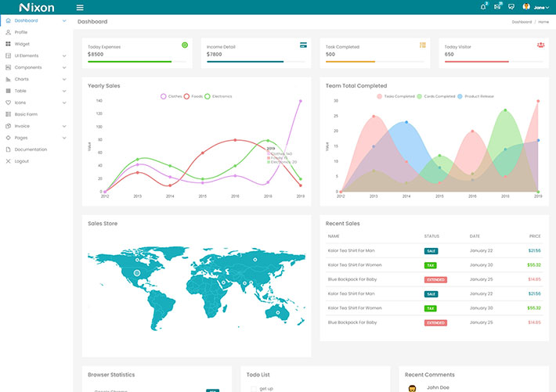Click the Widget grid icon in sidebar
This screenshot has height=392, width=556.
coord(9,44)
